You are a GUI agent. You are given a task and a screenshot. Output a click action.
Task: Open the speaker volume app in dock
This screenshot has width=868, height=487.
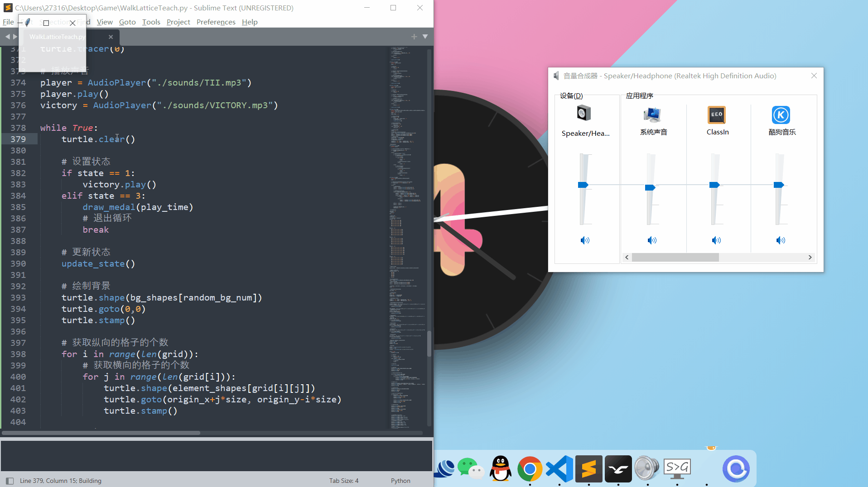(x=647, y=468)
